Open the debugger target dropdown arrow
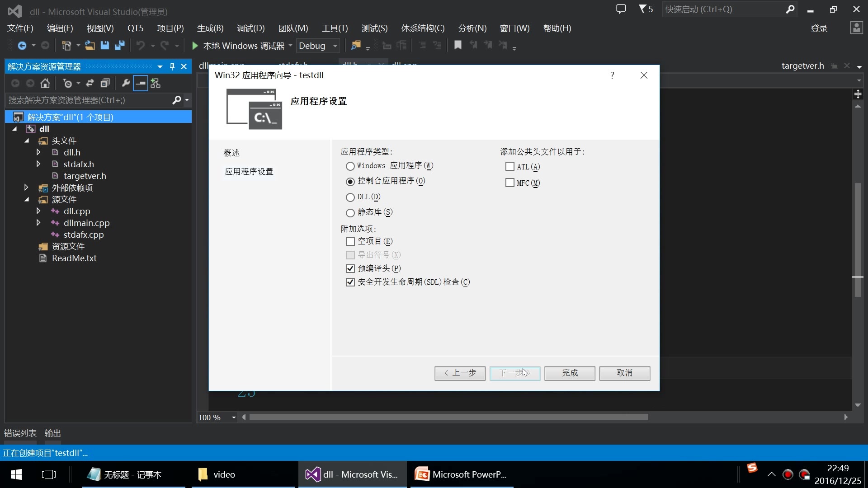 290,46
